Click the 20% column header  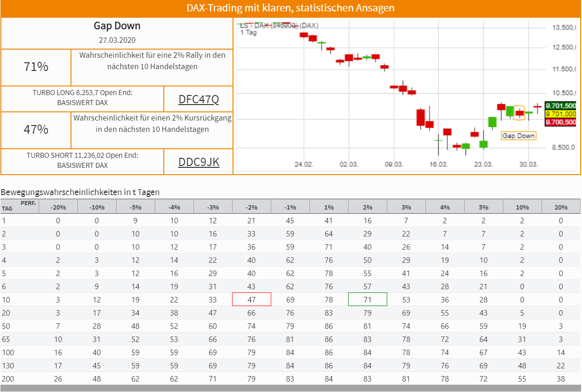[x=561, y=207]
